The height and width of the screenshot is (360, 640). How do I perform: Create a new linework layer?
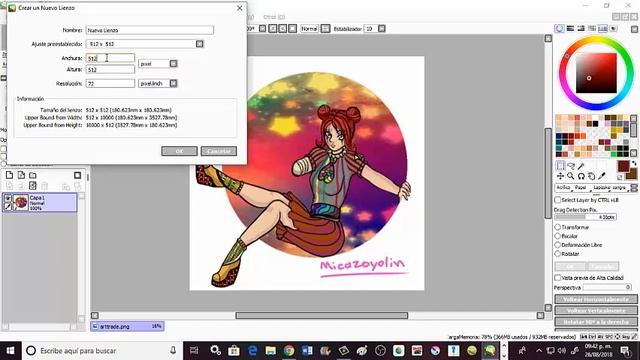tap(21, 175)
